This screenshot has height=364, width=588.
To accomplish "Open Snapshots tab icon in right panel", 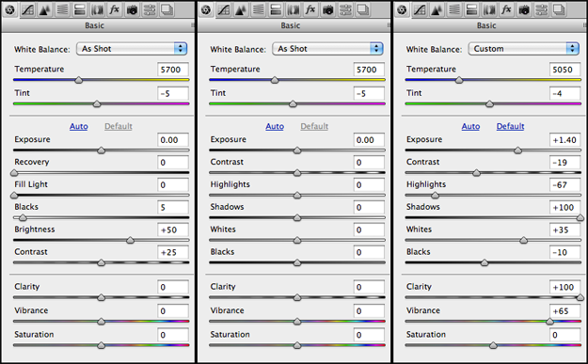I will tap(559, 9).
